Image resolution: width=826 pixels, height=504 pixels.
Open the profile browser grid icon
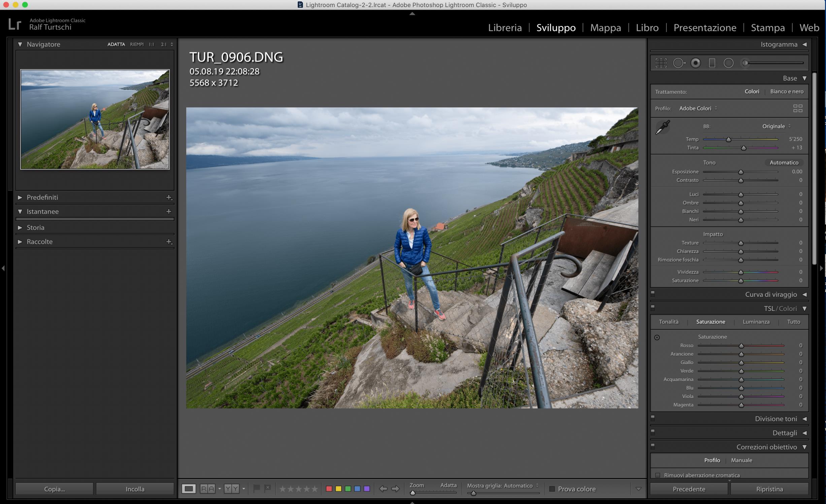pyautogui.click(x=798, y=108)
